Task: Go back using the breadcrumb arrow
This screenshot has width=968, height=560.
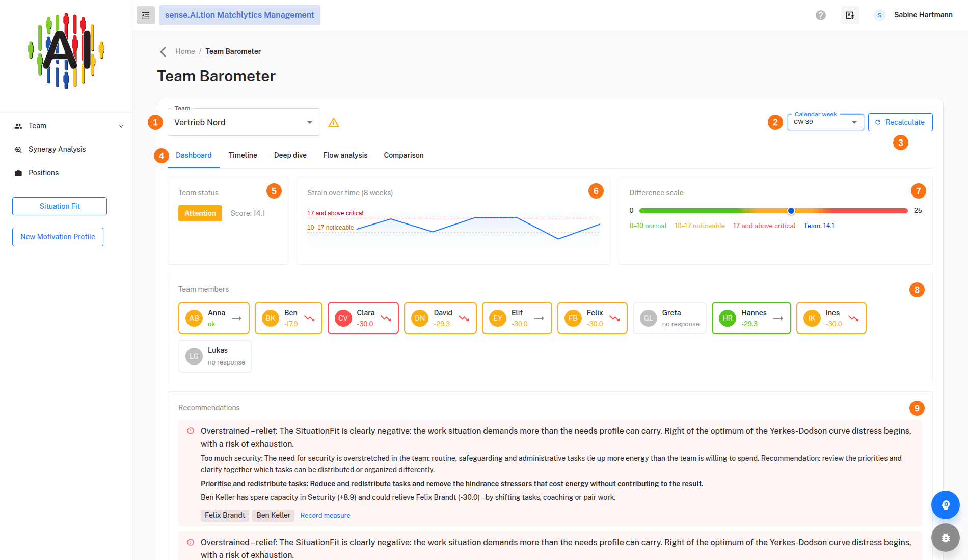Action: (x=163, y=51)
